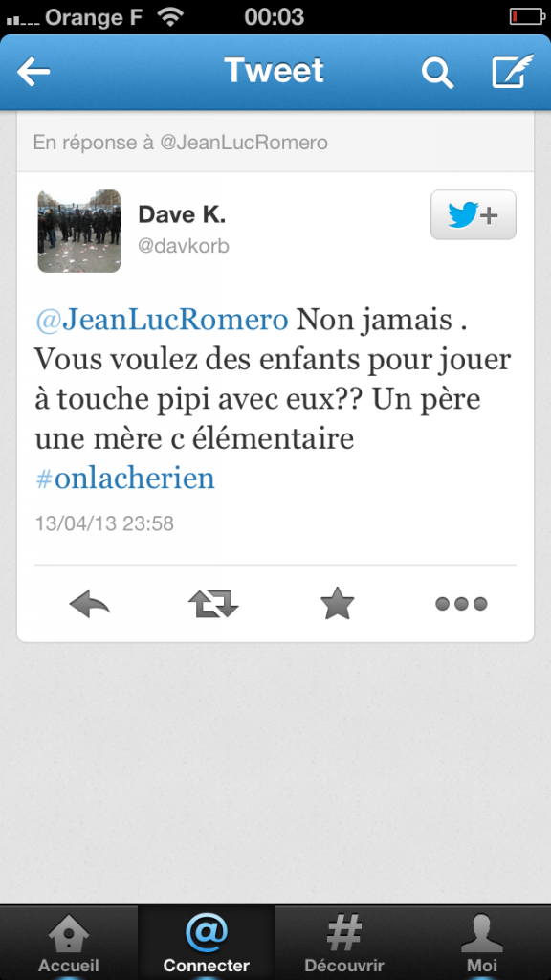Switch to the Connecter tab
Image resolution: width=551 pixels, height=980 pixels.
pyautogui.click(x=207, y=943)
